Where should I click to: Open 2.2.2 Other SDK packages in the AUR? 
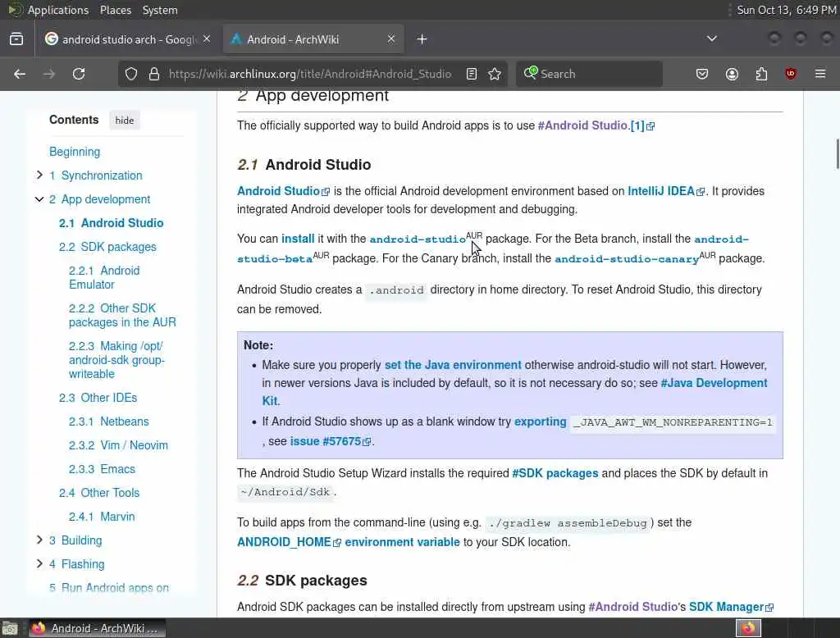122,315
